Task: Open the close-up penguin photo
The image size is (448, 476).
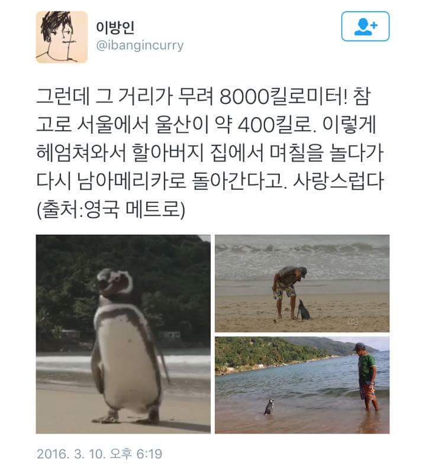Action: tap(123, 334)
